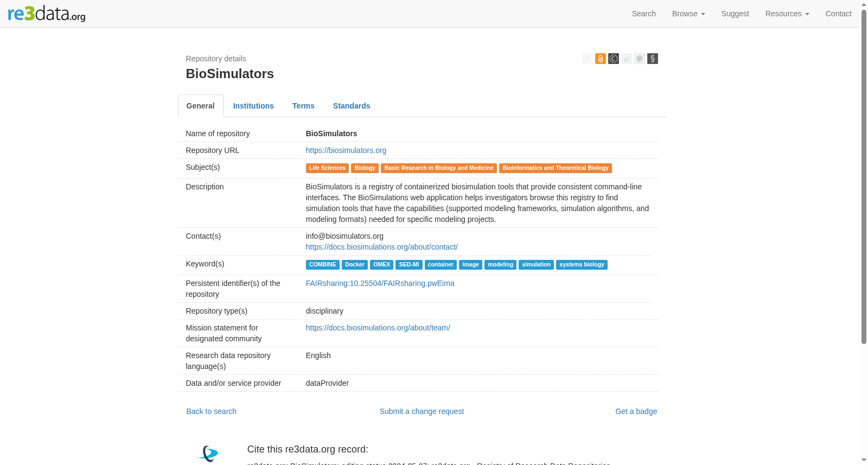This screenshot has width=868, height=465.
Task: Click the info@biosimulators.org contact email
Action: [x=344, y=236]
